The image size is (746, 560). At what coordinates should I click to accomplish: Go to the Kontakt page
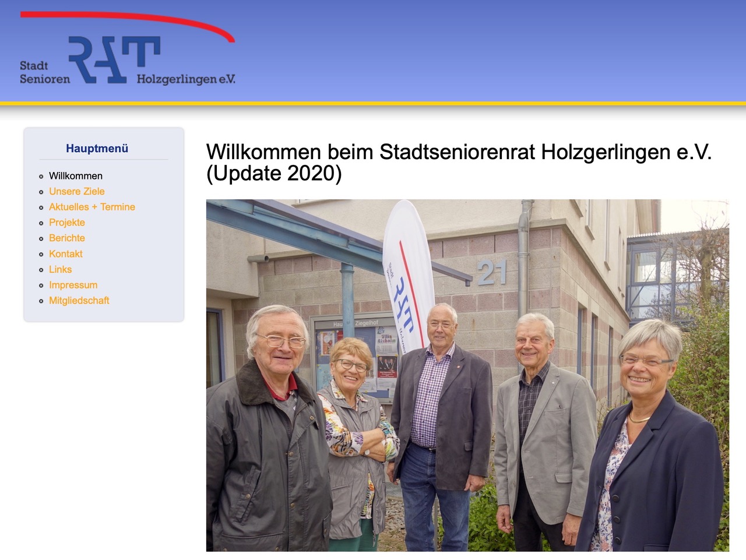(65, 254)
